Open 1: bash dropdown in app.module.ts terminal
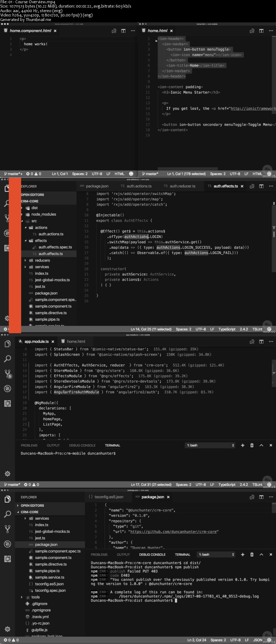276x644 pixels. 210,445
